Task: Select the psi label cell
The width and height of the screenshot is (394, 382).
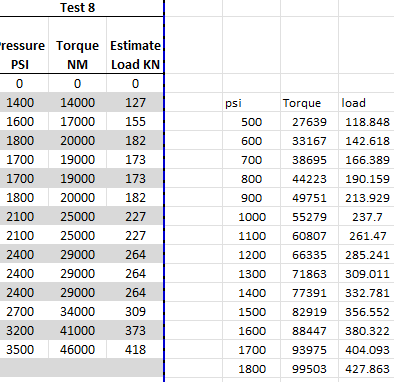Action: tap(251, 103)
